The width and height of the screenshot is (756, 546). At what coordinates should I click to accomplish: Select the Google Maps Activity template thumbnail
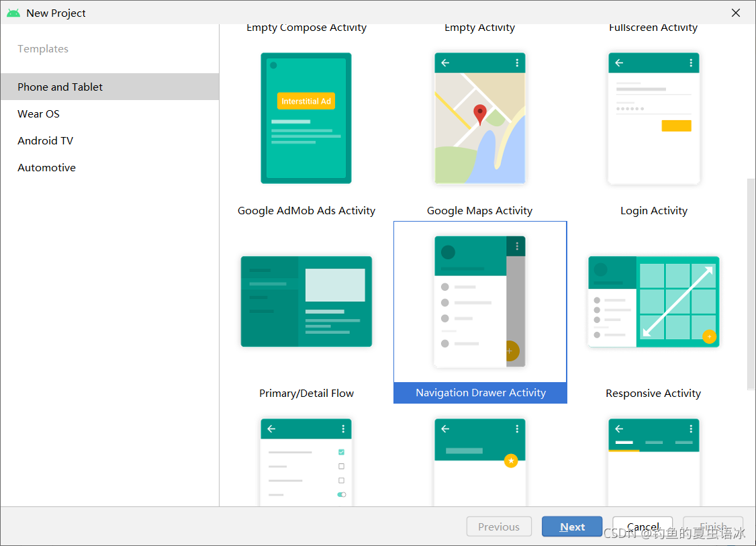coord(480,118)
